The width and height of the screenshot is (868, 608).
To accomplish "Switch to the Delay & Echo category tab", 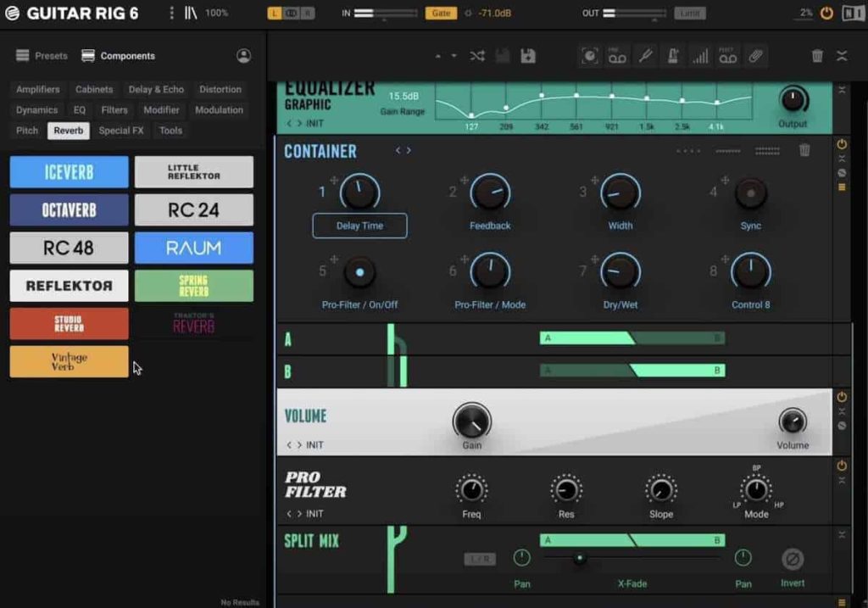I will (x=156, y=89).
